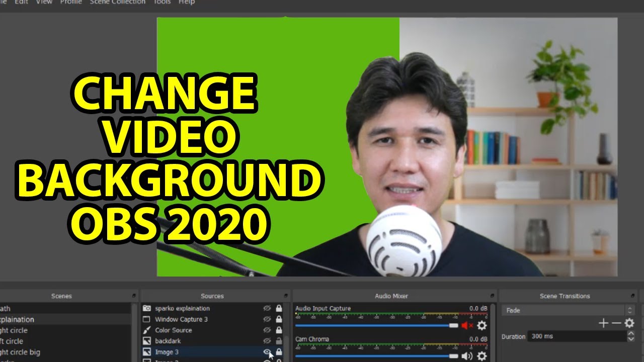Show the sparko explaination source

click(x=267, y=308)
